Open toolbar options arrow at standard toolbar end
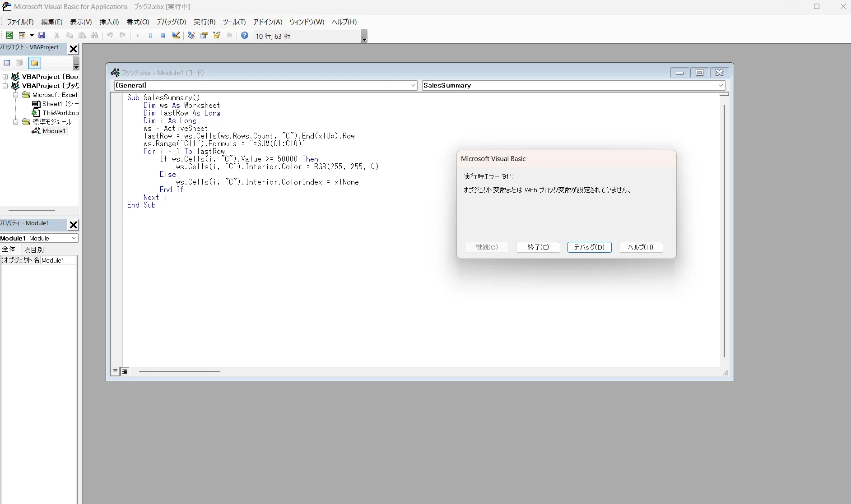 [364, 36]
